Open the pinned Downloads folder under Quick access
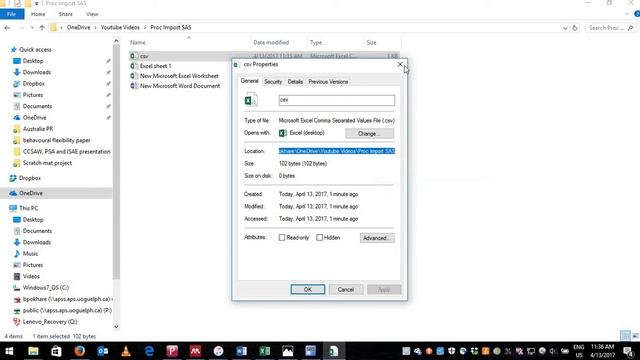The height and width of the screenshot is (360, 640). 37,72
